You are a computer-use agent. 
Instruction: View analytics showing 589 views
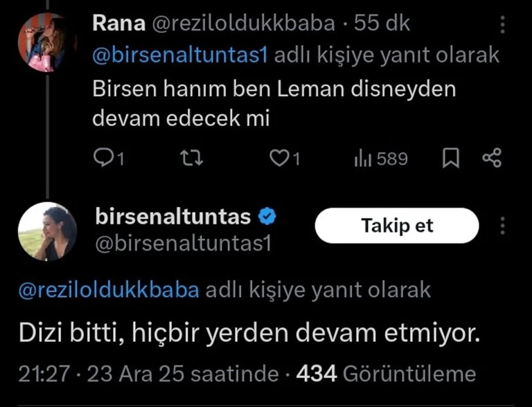(x=381, y=159)
